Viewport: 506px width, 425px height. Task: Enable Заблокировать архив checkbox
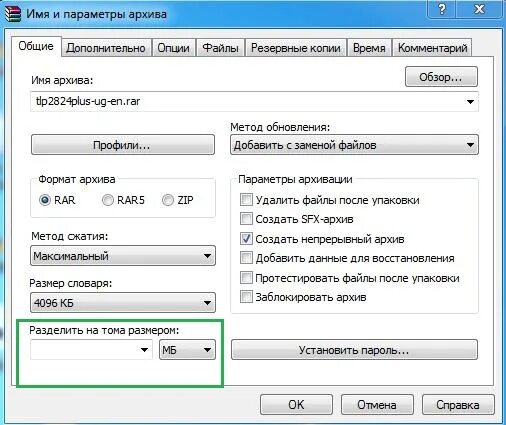[246, 297]
